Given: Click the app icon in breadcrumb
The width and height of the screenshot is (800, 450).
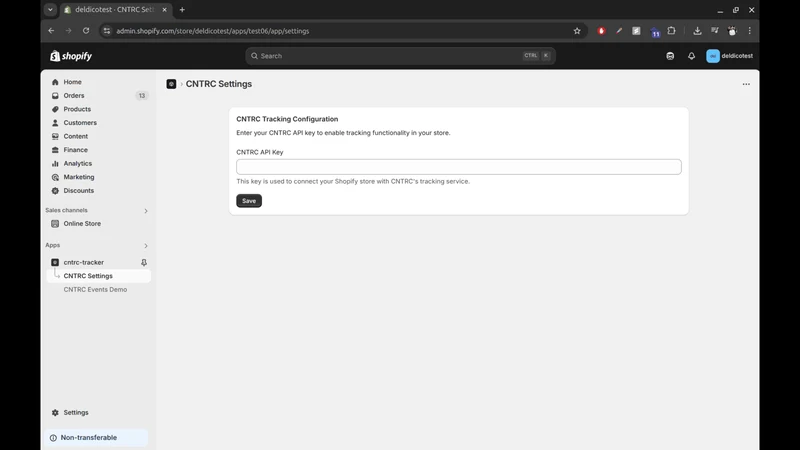Looking at the screenshot, I should 171,84.
